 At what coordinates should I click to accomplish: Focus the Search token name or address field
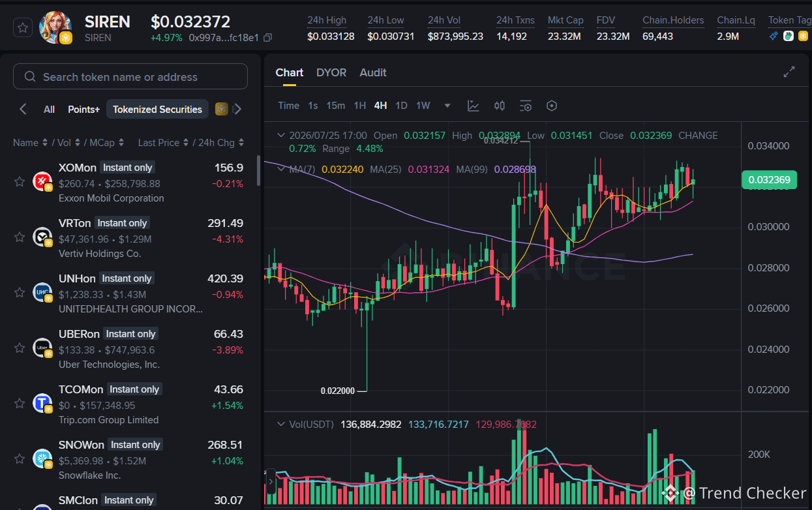click(x=130, y=76)
